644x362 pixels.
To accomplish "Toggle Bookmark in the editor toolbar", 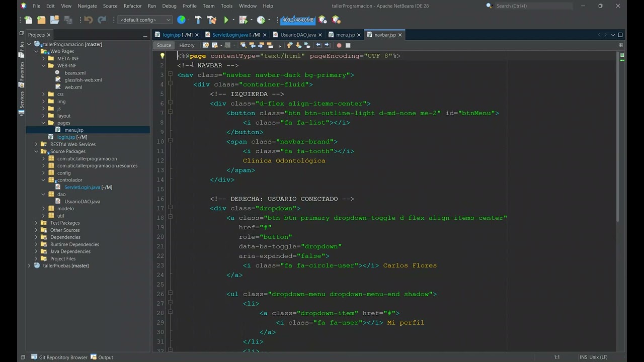I will (307, 45).
